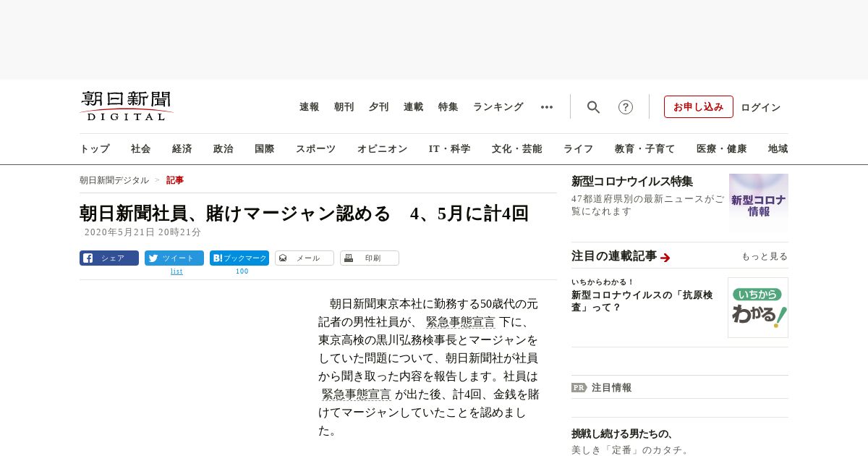The width and height of the screenshot is (868, 456).
Task: Go to 地域 section
Action: 778,149
